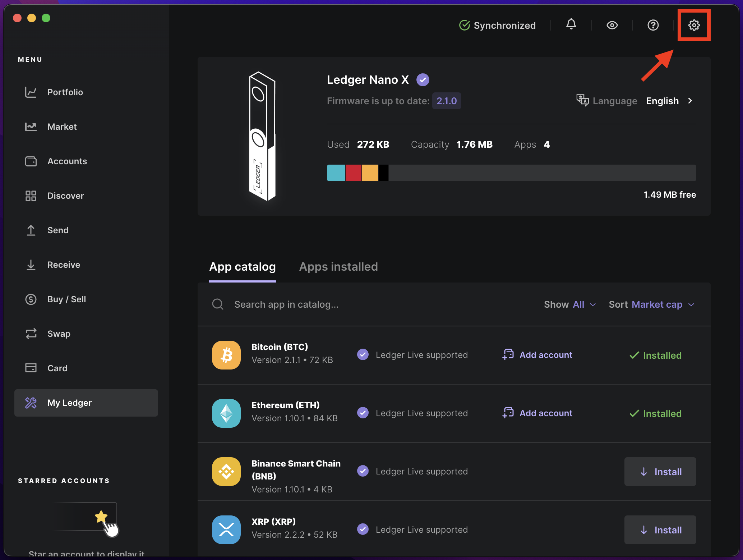Click the XRP app icon

(x=226, y=530)
